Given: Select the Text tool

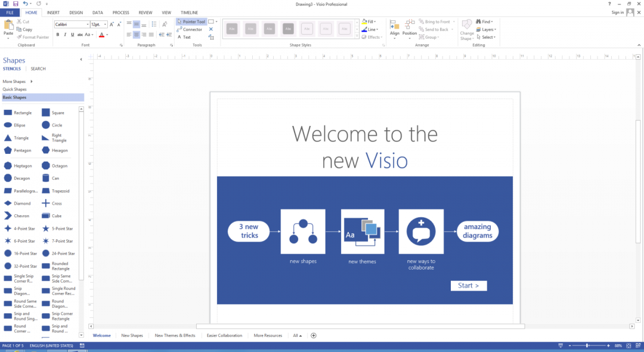Looking at the screenshot, I should click(186, 36).
